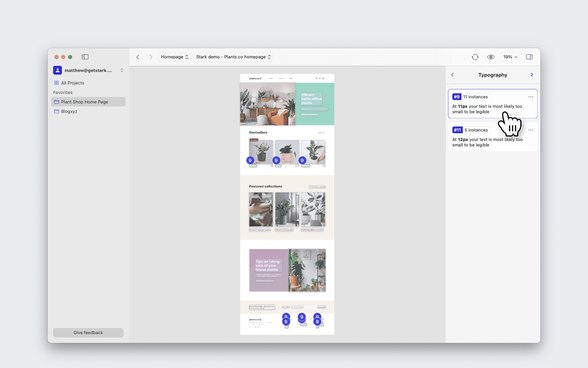Select Plant Shop Home Page project
588x368 pixels.
pos(88,102)
